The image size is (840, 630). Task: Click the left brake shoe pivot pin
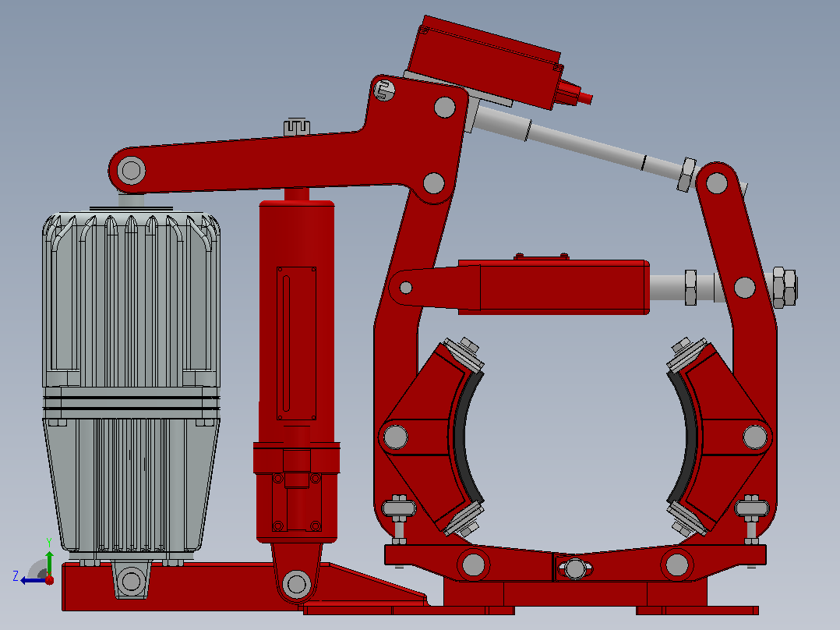(396, 437)
